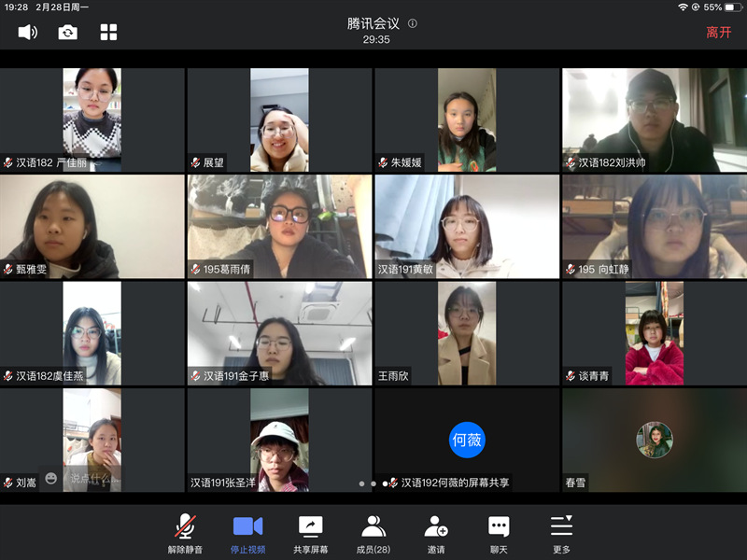Screen dimensions: 747x560
Task: Select the 朱媛媛 video tile
Action: coord(467,120)
